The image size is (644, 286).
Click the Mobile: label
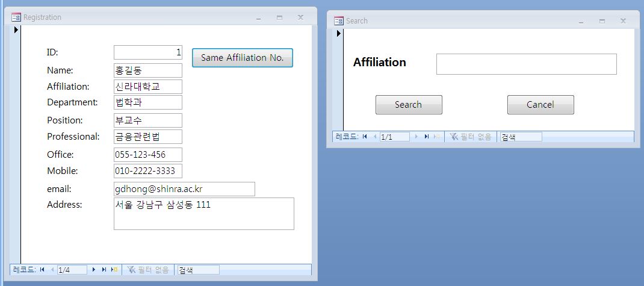click(x=63, y=171)
